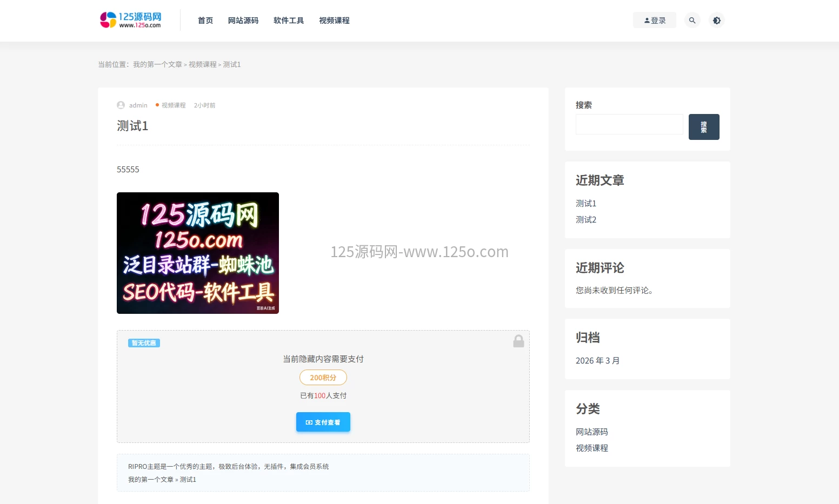
Task: Go to 软件工具 in navigation
Action: [x=288, y=21]
